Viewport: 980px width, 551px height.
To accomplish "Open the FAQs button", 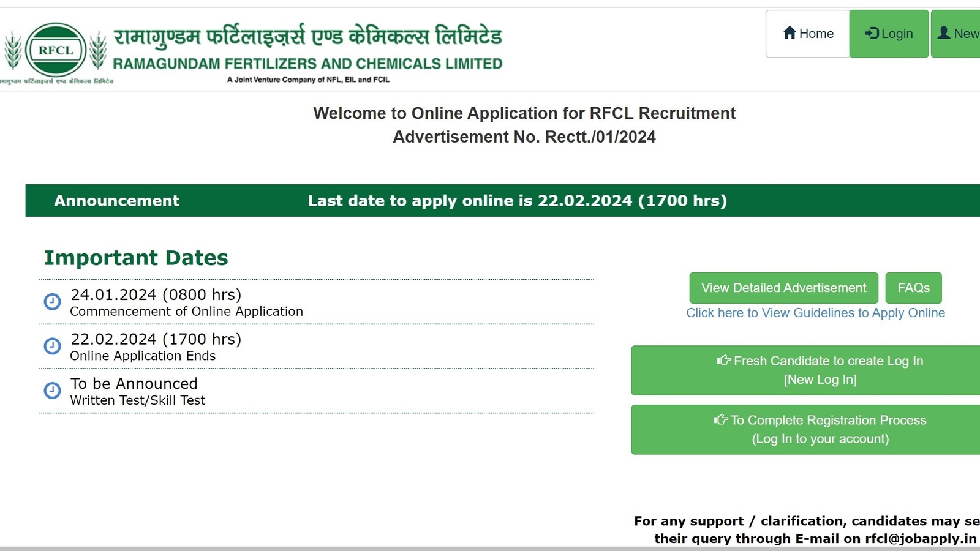I will tap(913, 288).
